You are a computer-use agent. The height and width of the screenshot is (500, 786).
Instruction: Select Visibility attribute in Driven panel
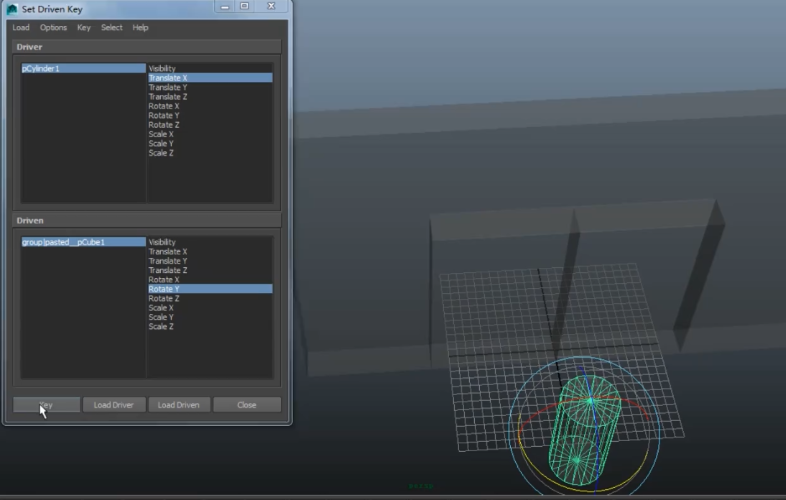click(x=210, y=242)
